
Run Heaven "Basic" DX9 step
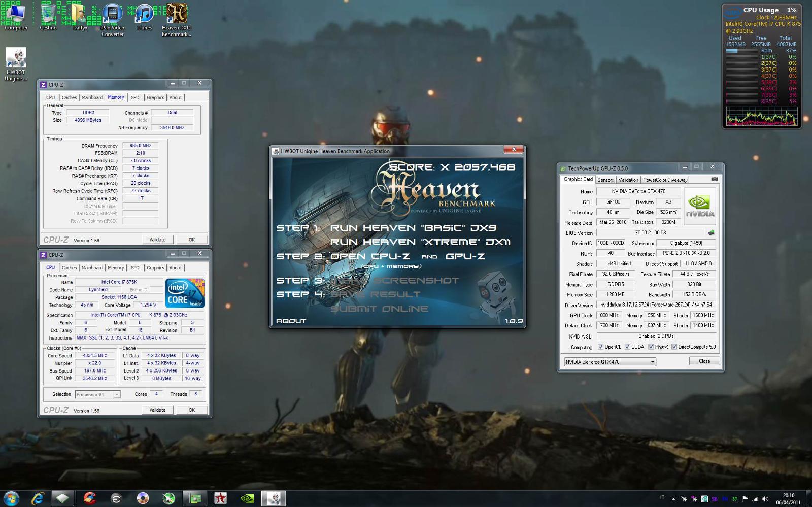[413, 228]
